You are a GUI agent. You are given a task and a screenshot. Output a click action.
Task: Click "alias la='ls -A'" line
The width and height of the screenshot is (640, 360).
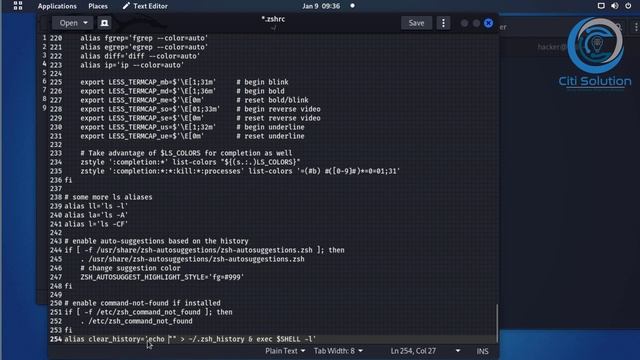(96, 215)
